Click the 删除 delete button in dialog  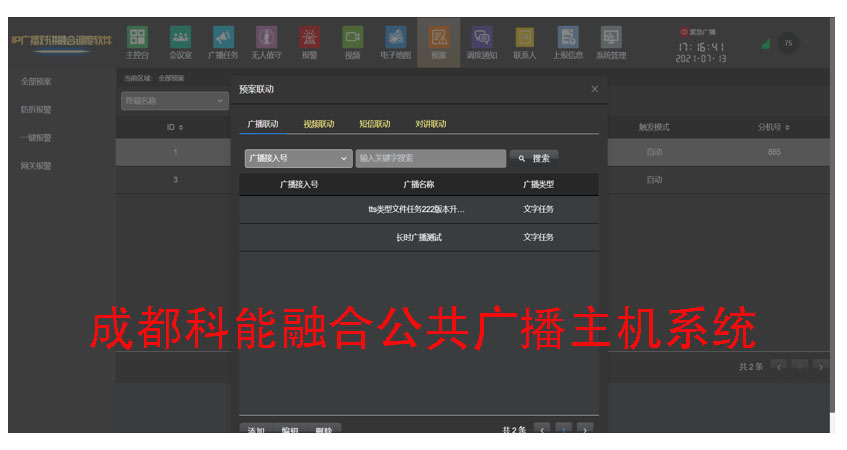pos(324,429)
